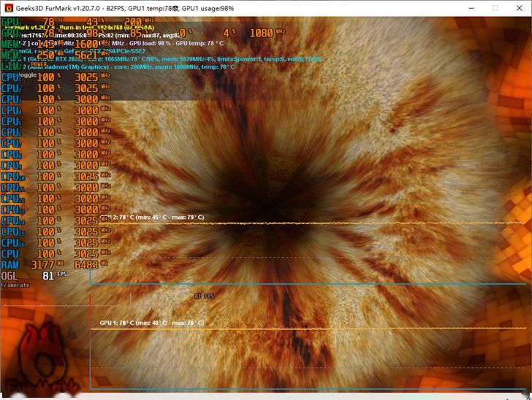Click the RAM '3177 MB' value
532x400 pixels.
coord(47,265)
